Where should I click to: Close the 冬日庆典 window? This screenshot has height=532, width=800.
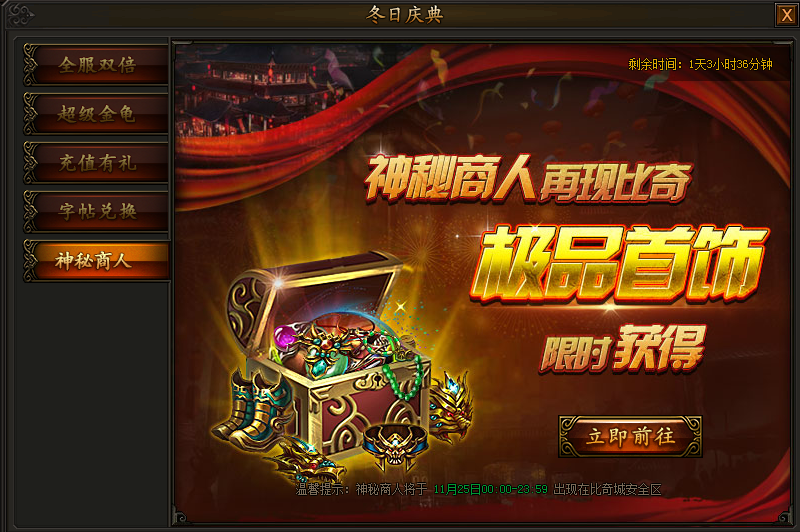(786, 15)
